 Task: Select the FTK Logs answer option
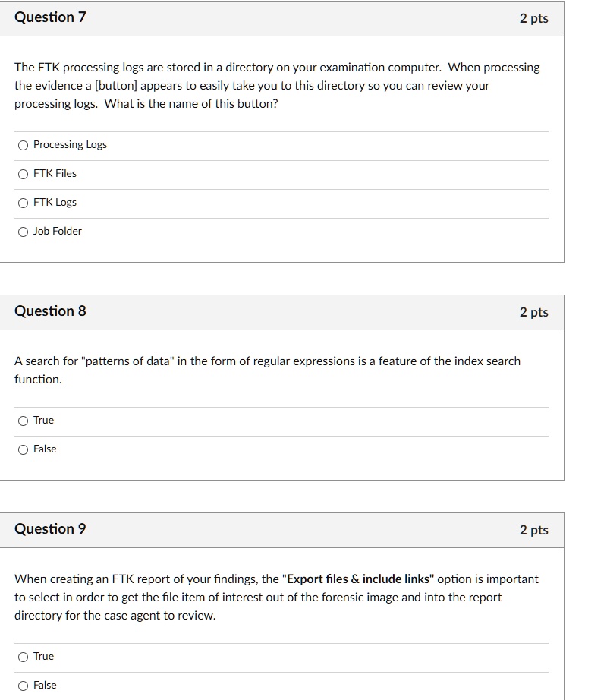pyautogui.click(x=24, y=202)
